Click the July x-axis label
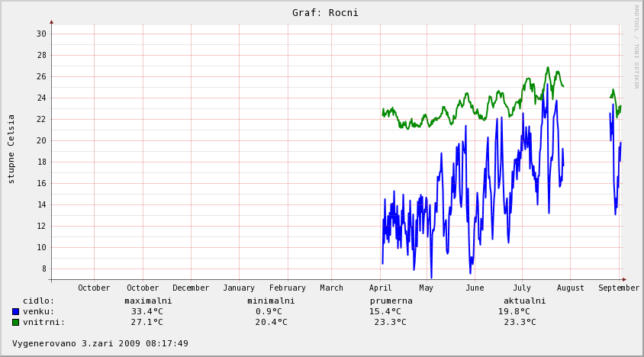Viewport: 644px width, 357px height. point(522,288)
